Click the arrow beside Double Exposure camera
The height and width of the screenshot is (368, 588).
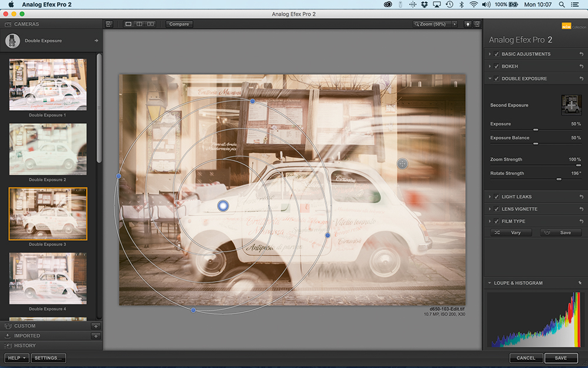pyautogui.click(x=96, y=41)
